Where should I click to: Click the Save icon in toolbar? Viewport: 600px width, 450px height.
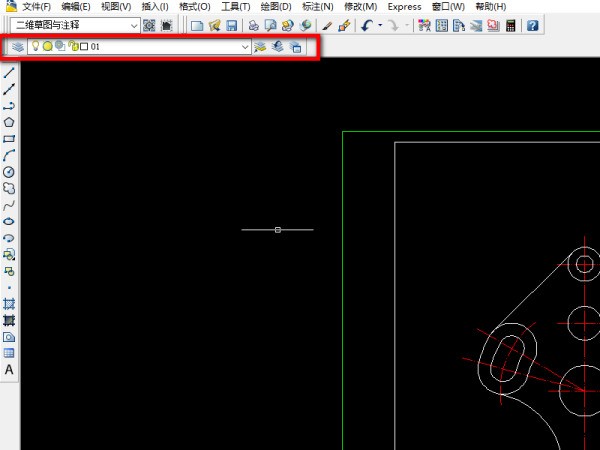click(231, 25)
